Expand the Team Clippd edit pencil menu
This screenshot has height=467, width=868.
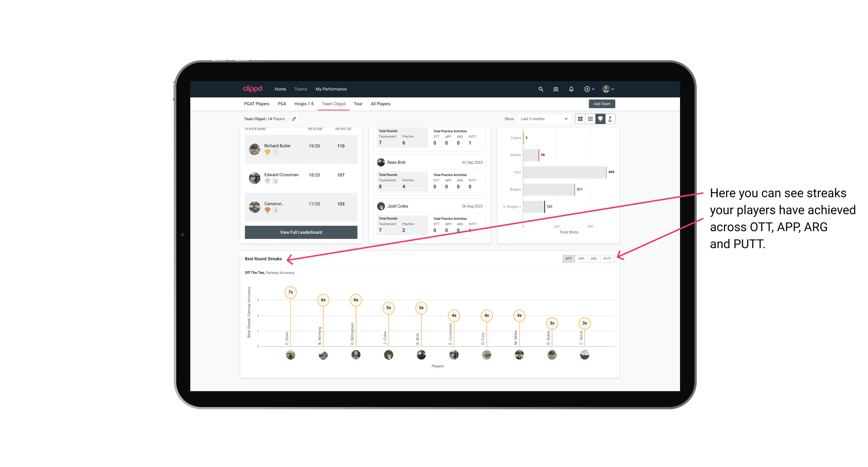pyautogui.click(x=293, y=119)
